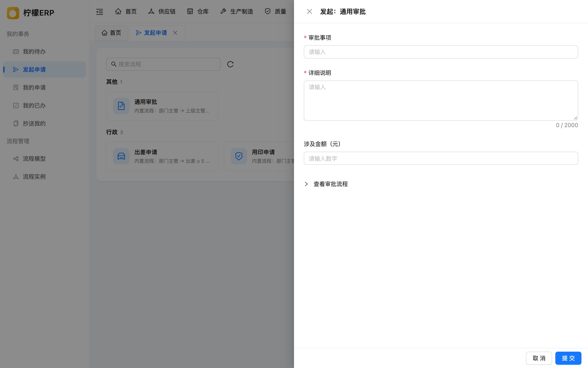
Task: Open 我的已办 in sidebar
Action: (45, 106)
